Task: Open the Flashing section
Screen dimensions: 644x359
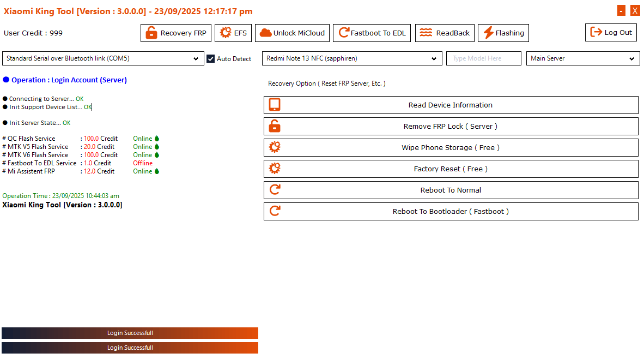Action: pyautogui.click(x=503, y=33)
